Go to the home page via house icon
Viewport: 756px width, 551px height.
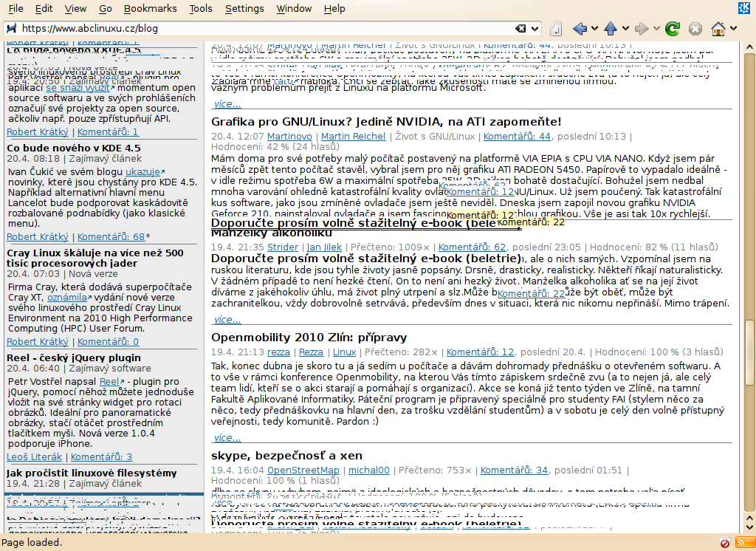(x=718, y=29)
